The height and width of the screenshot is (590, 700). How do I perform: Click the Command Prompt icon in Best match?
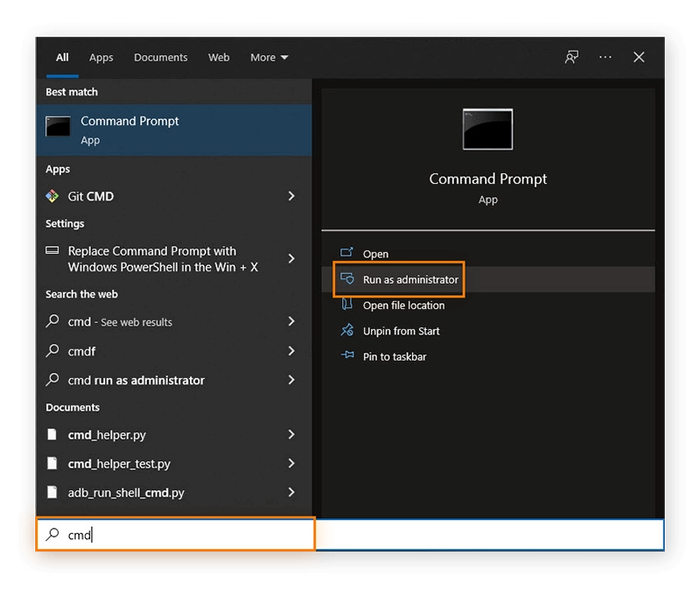[x=58, y=126]
